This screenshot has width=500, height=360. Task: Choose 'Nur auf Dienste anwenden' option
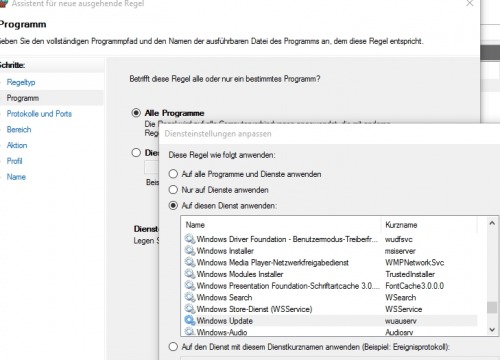tap(173, 190)
